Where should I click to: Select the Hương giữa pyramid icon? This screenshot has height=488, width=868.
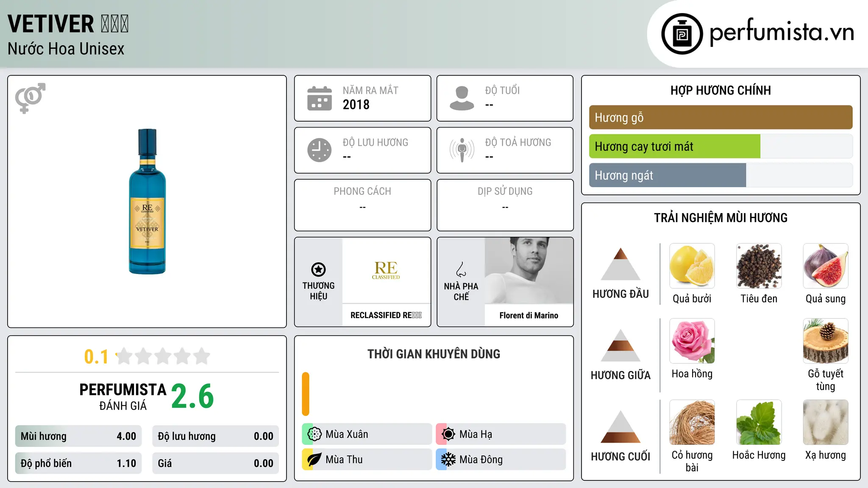coord(620,345)
